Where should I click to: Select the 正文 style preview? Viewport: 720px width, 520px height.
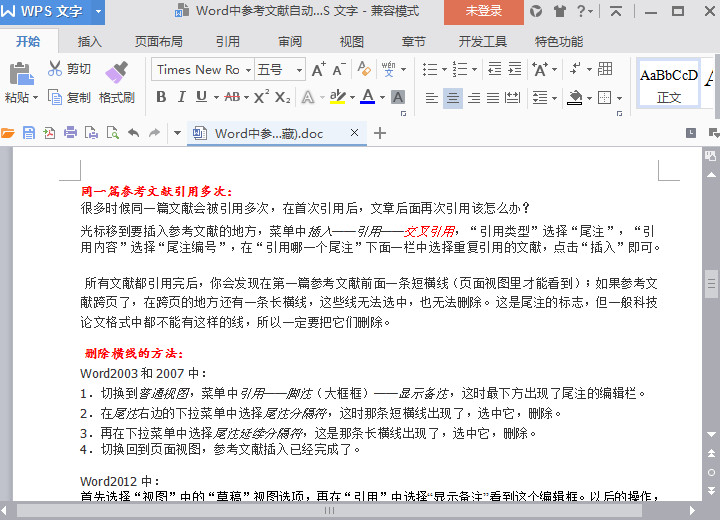669,84
